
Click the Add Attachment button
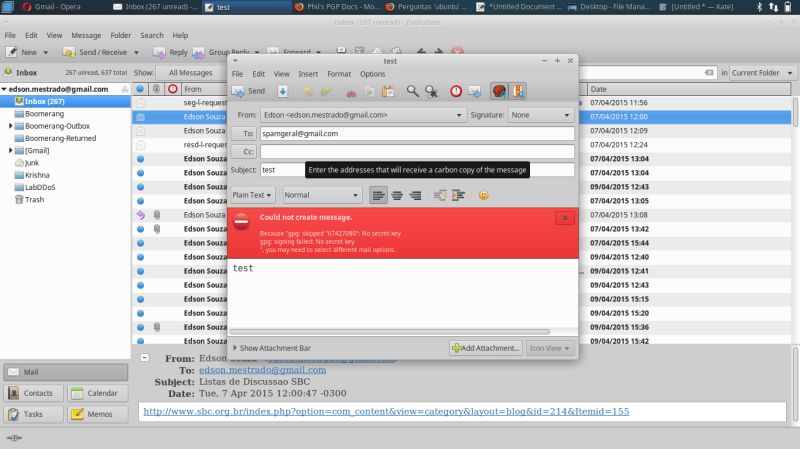coord(486,348)
